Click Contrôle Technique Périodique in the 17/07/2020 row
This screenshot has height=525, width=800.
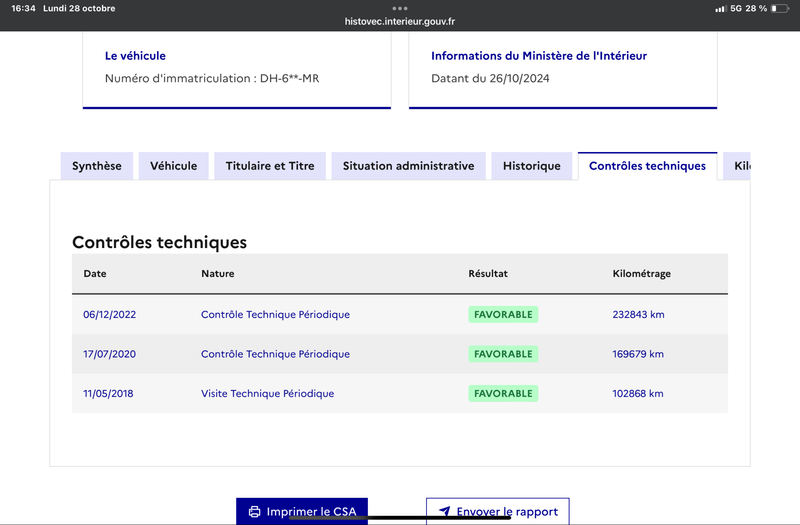(276, 354)
